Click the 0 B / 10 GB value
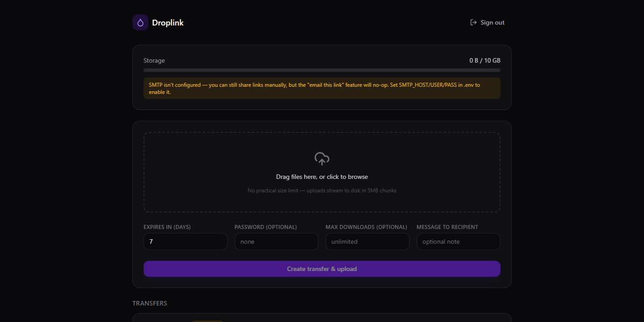 485,60
